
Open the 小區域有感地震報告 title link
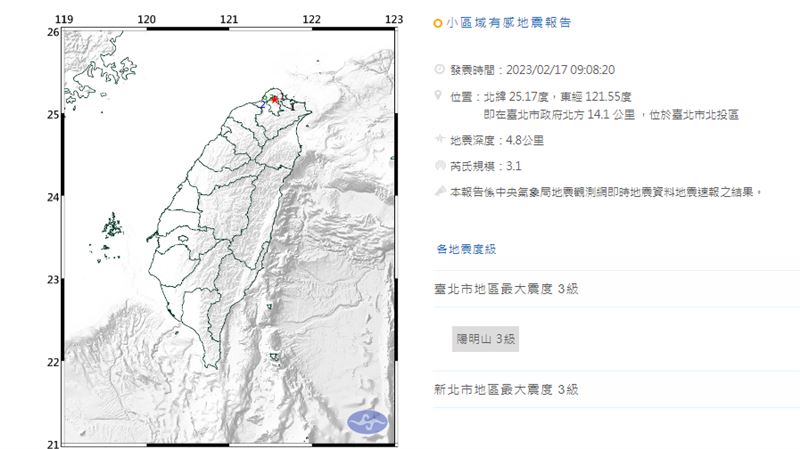pos(508,23)
